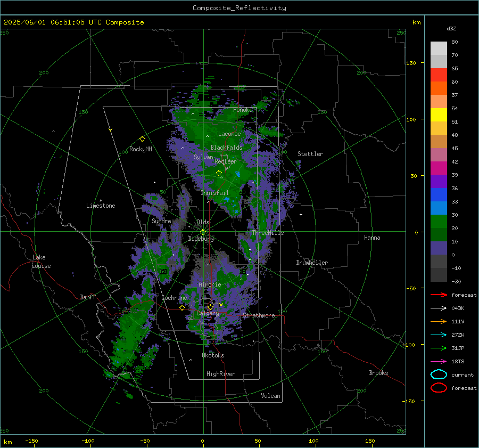Click the orange 111V arrow icon

pyautogui.click(x=439, y=321)
